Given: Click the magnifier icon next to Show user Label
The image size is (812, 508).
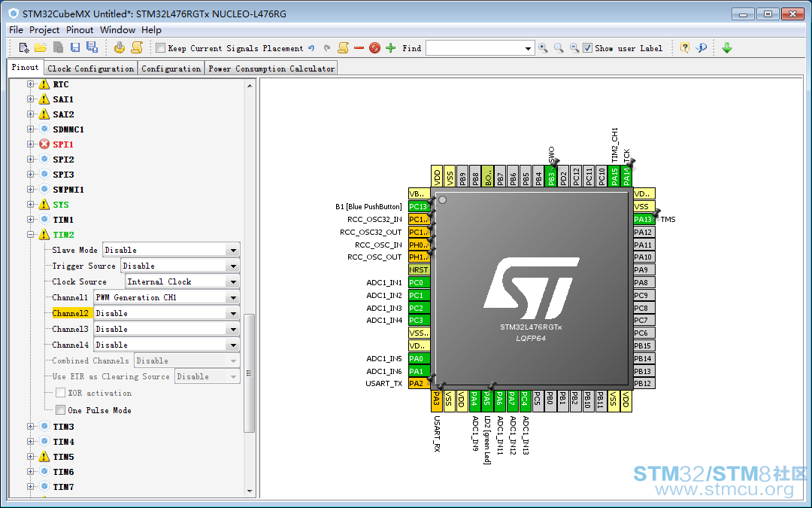Looking at the screenshot, I should (574, 47).
